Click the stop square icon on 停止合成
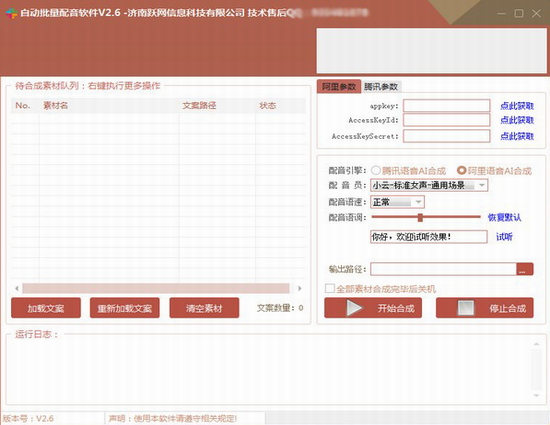The width and height of the screenshot is (550, 425). [x=466, y=308]
